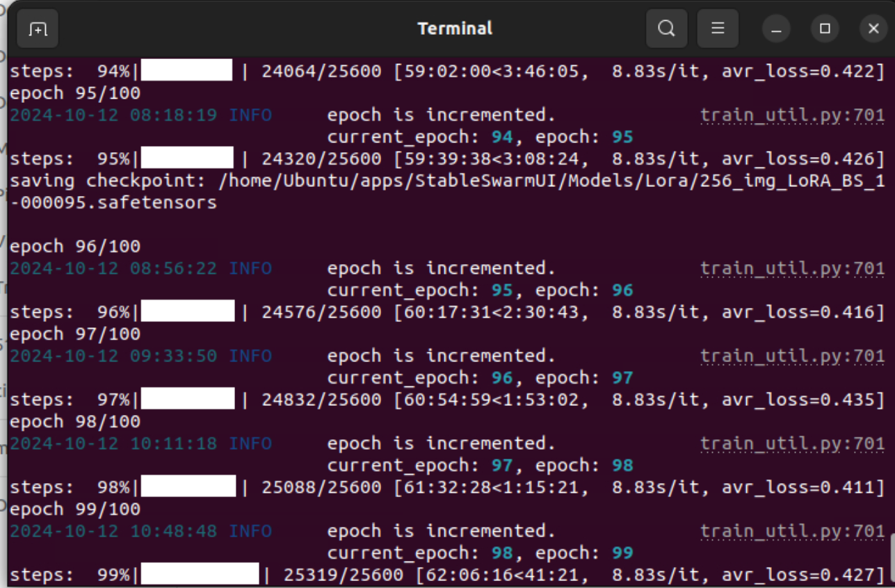Viewport: 895px width, 588px height.
Task: Click the timestamp "2024-10-12 08:18:19"
Action: 113,115
